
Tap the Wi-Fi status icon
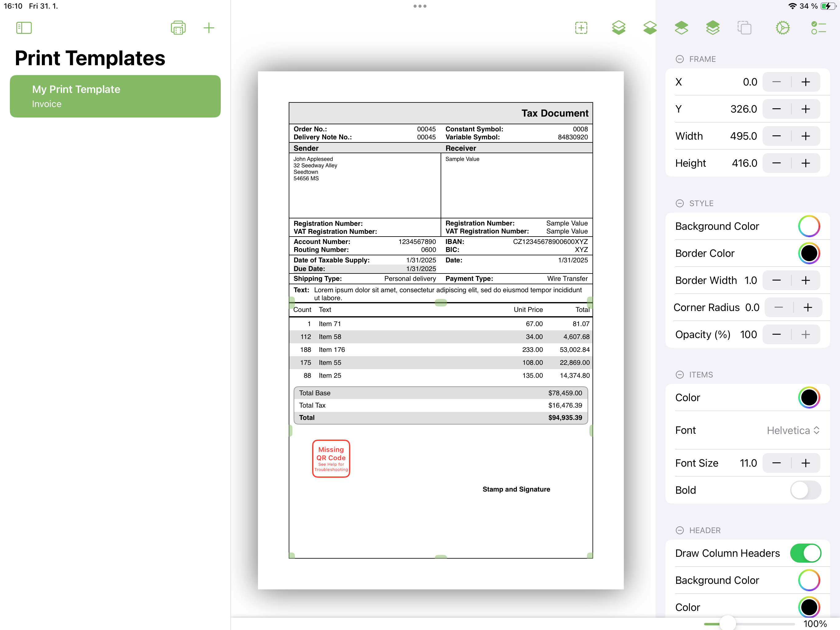[x=792, y=6]
